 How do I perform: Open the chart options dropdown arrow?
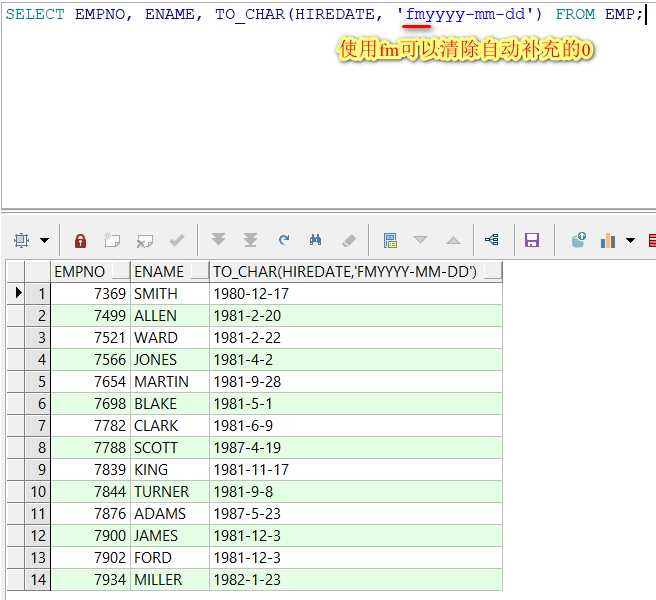pos(630,240)
